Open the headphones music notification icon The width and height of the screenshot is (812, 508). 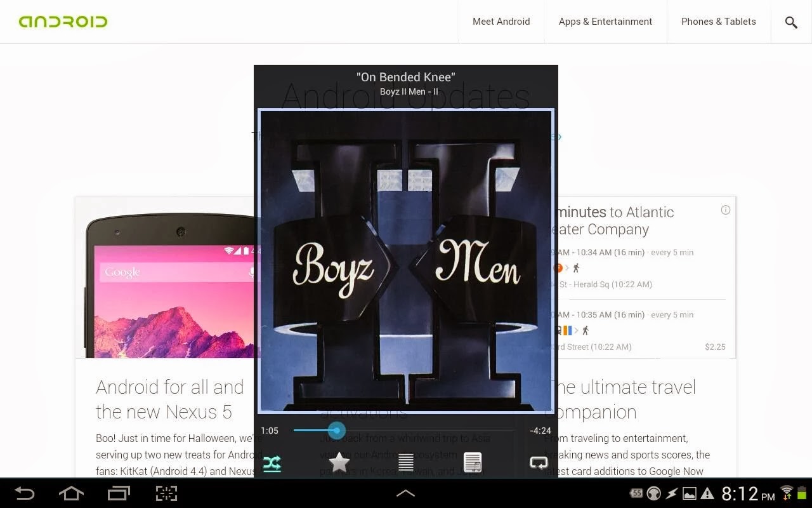pos(653,494)
